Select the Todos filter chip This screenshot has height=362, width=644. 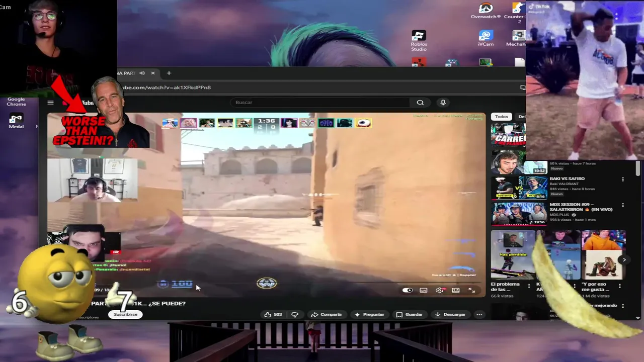pos(502,117)
